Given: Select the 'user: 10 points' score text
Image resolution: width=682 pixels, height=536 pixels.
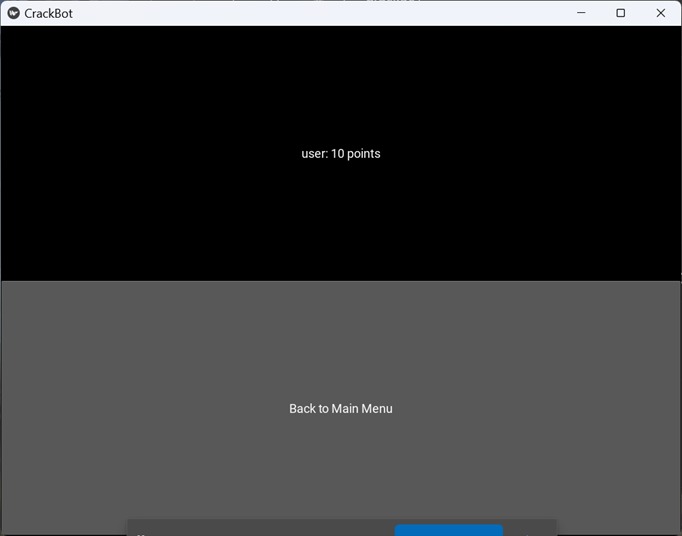Looking at the screenshot, I should 341,154.
